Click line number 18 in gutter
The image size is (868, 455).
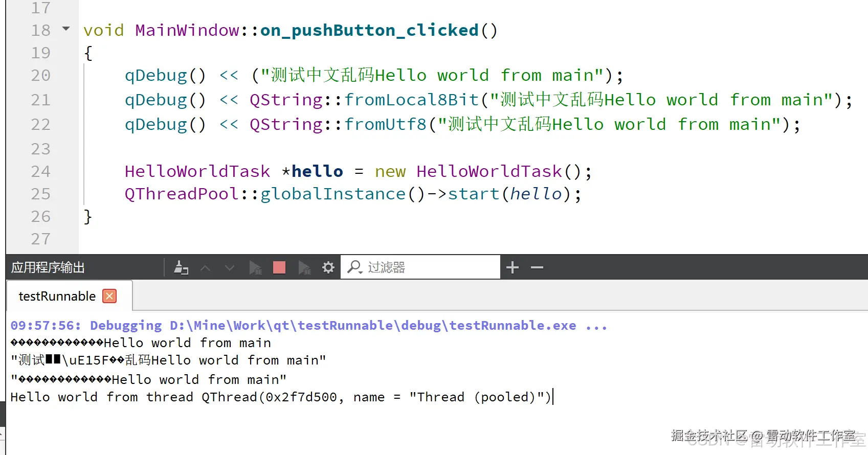pos(41,30)
